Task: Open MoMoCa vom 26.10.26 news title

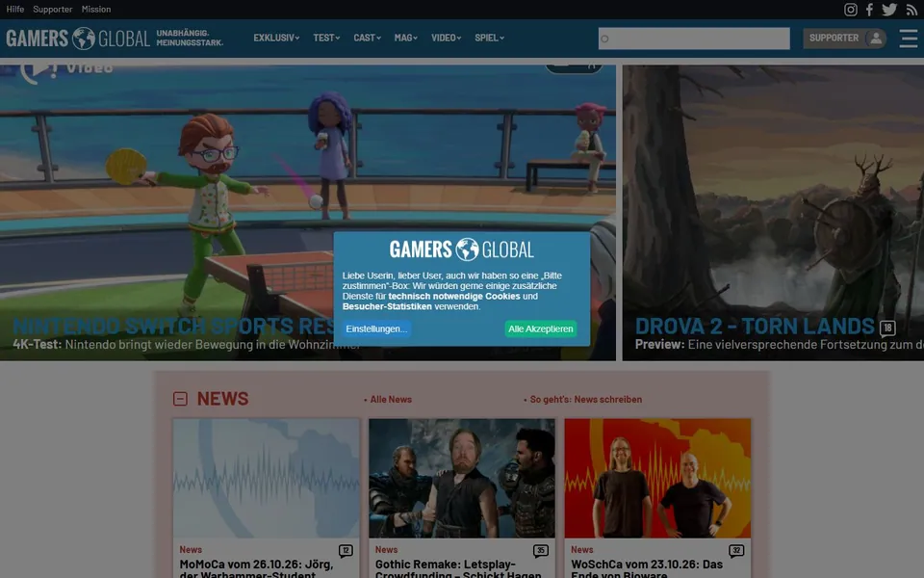Action: [256, 568]
